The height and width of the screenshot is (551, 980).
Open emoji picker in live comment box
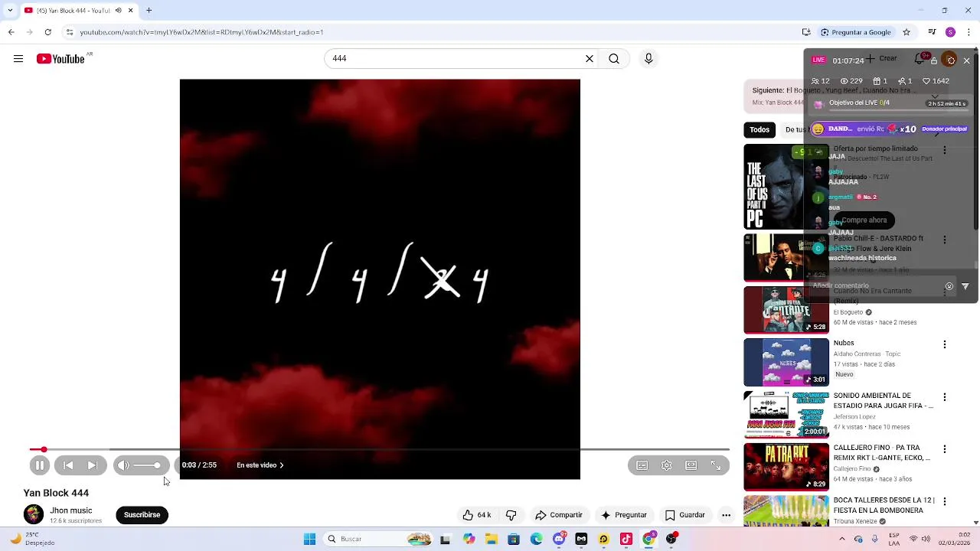click(x=949, y=286)
